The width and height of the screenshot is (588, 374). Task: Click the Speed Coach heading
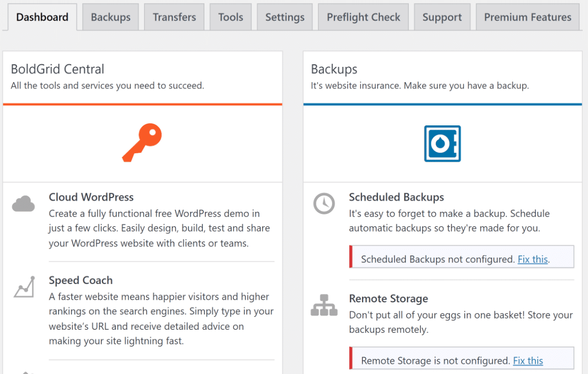tap(81, 280)
